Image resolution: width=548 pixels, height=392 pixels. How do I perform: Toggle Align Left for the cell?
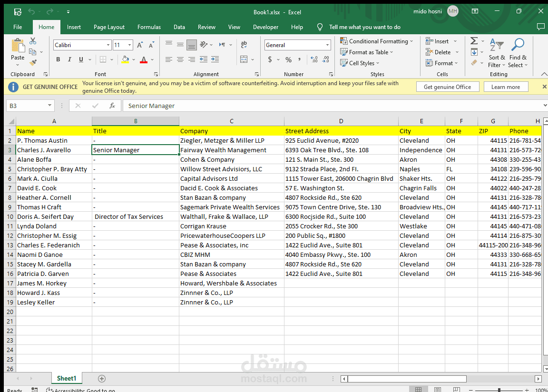[x=169, y=59]
